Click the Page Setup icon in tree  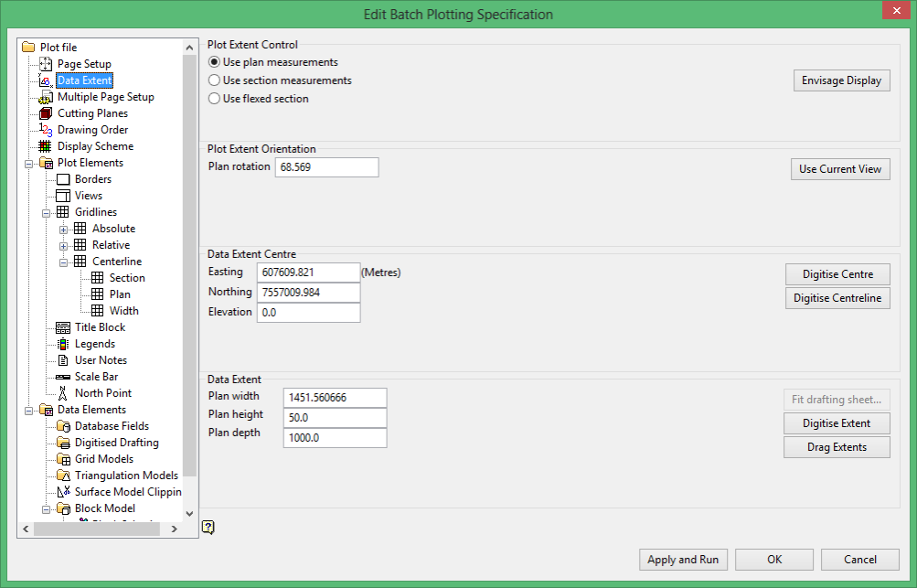tap(46, 64)
